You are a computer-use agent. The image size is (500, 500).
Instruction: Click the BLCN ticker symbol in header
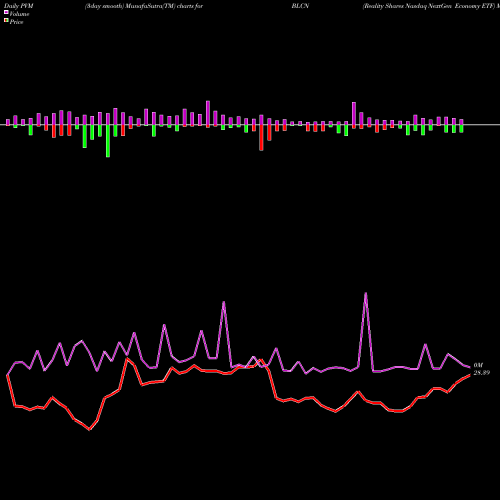click(300, 6)
